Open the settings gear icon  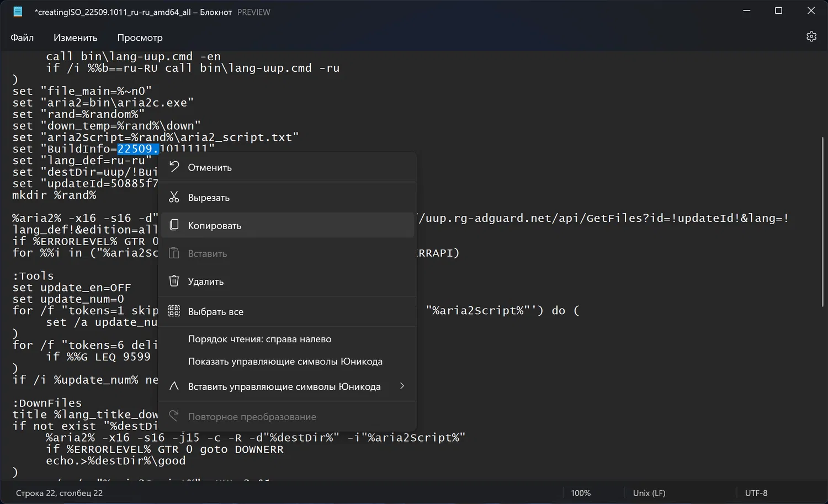tap(811, 36)
